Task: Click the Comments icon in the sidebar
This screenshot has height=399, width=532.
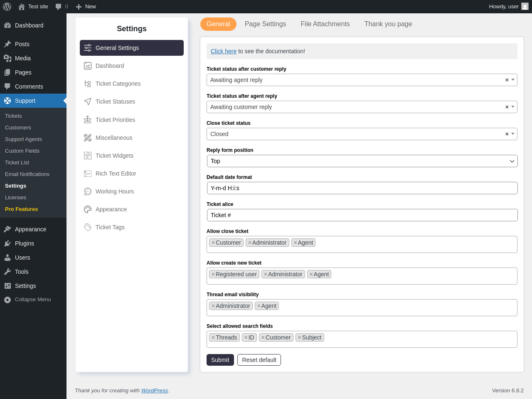Action: 7,87
